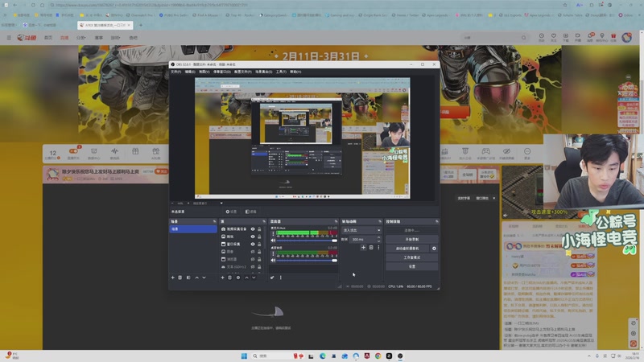Move selected source up
This screenshot has width=644, height=362.
(246, 278)
